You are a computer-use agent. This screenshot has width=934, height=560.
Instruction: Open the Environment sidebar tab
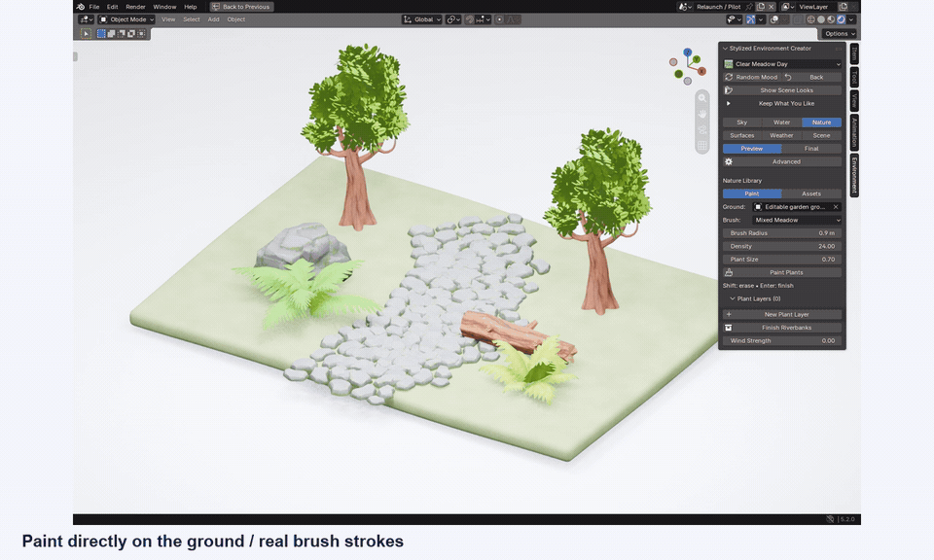[x=853, y=175]
